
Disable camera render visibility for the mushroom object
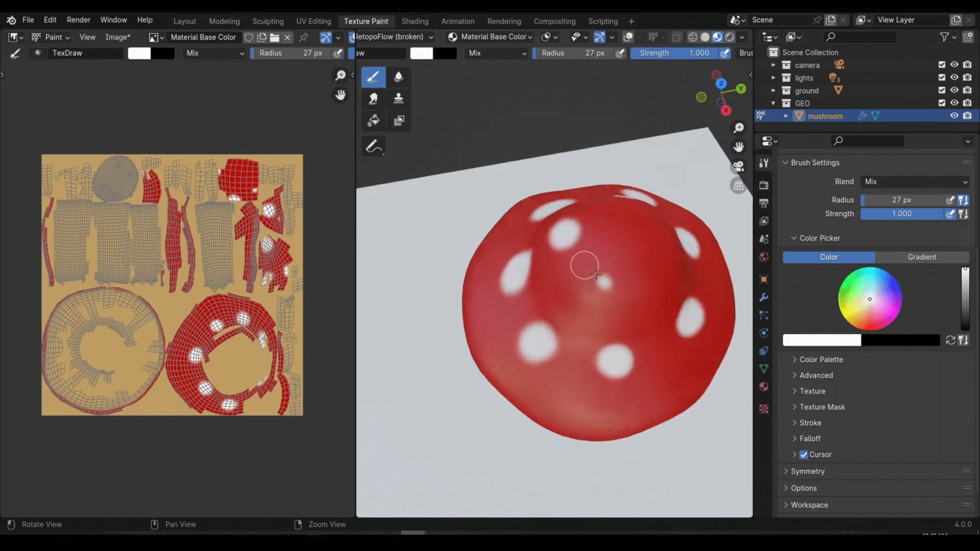click(967, 115)
